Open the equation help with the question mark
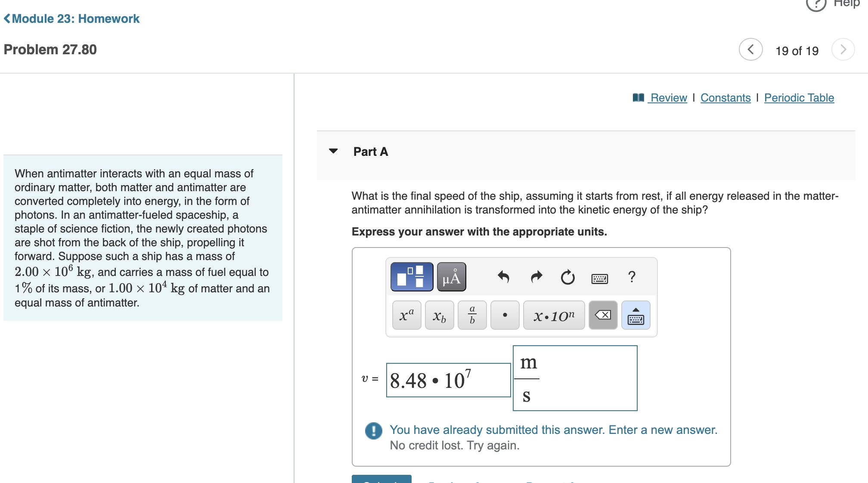Screen dimensions: 868x483 (632, 277)
